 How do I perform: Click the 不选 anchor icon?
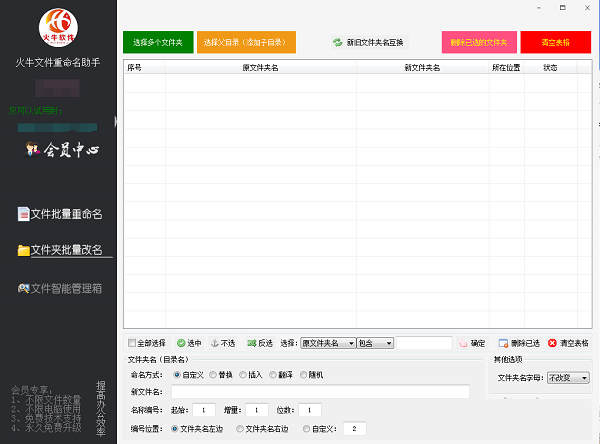[213, 343]
